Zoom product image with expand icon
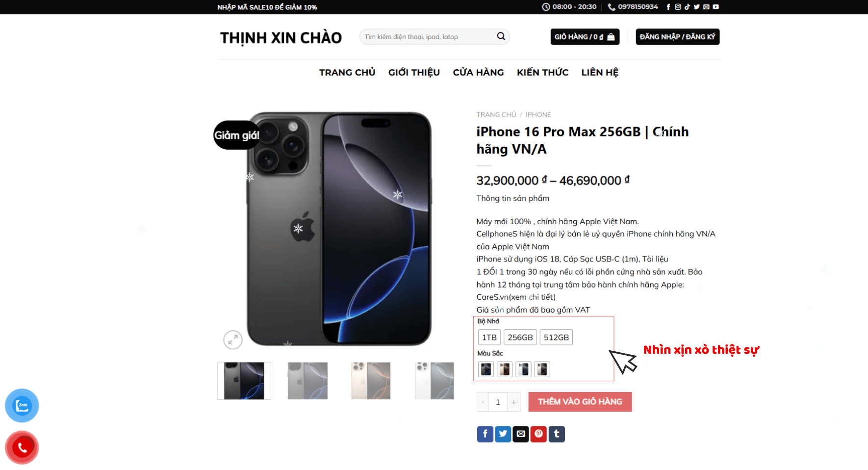 coord(233,339)
